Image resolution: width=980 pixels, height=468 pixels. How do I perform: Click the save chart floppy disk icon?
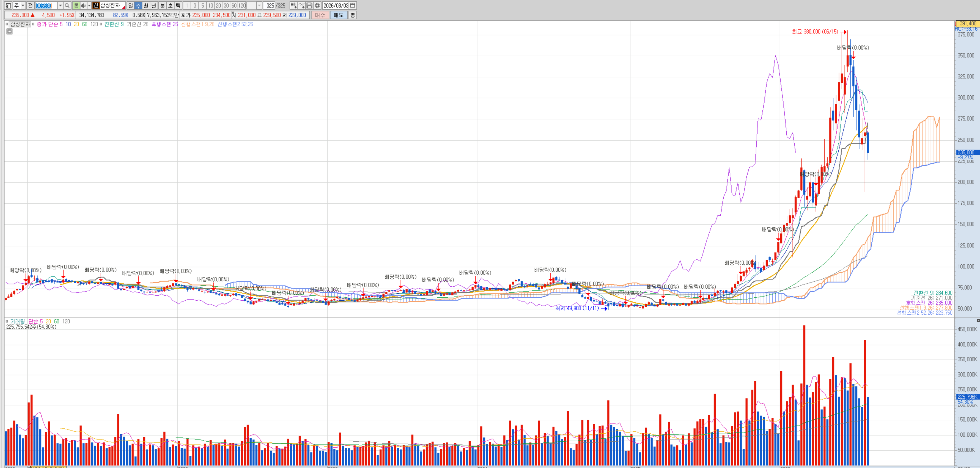coord(309,5)
